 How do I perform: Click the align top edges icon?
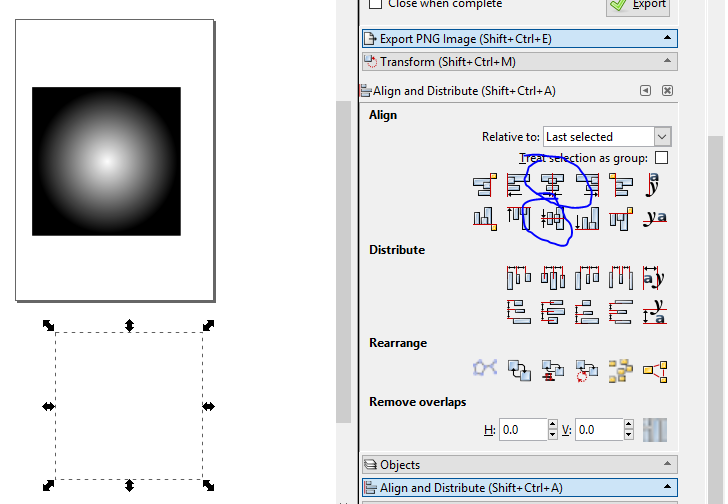[x=519, y=219]
